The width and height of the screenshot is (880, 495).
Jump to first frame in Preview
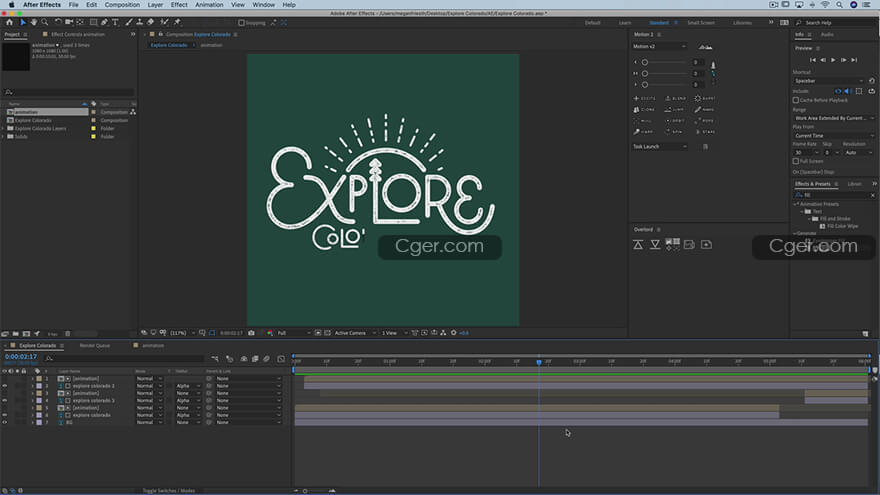813,60
